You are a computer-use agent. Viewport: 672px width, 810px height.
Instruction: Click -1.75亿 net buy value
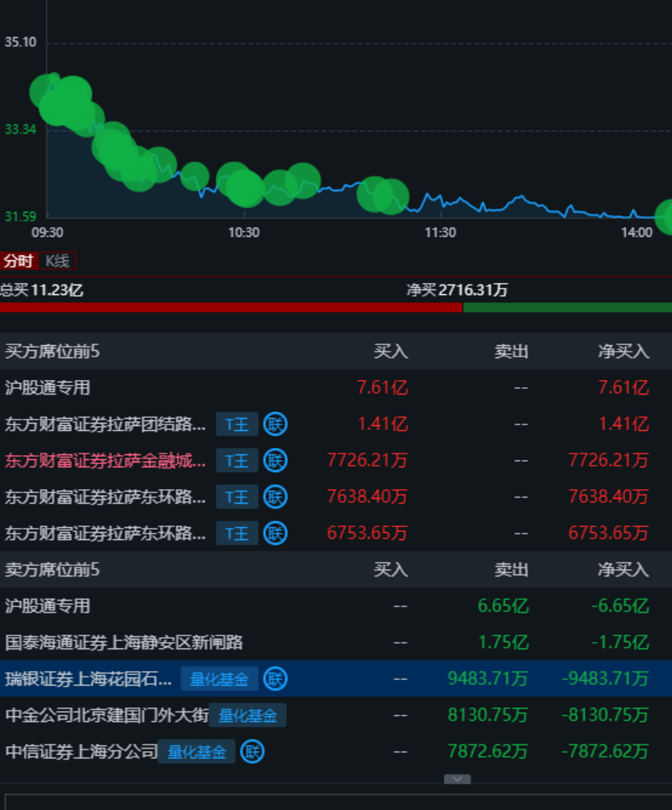[x=619, y=643]
